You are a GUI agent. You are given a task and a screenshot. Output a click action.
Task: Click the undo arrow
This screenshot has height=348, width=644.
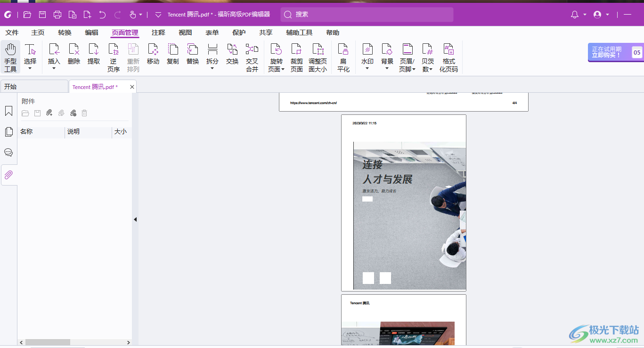[102, 15]
